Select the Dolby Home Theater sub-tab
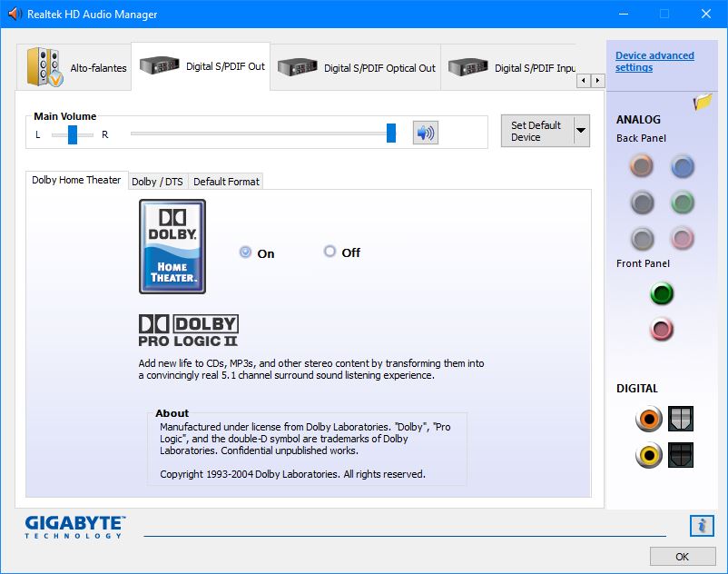The width and height of the screenshot is (728, 574). pos(76,180)
